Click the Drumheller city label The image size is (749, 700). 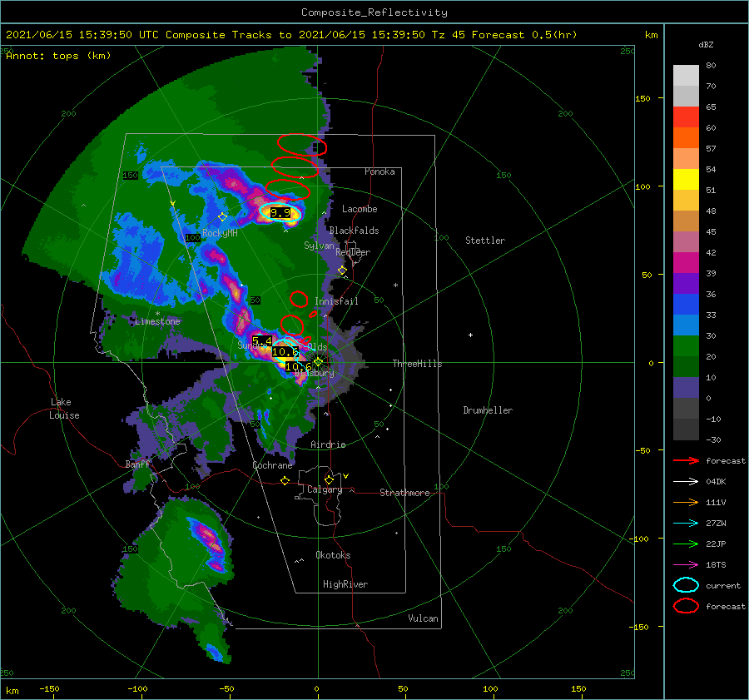click(488, 410)
